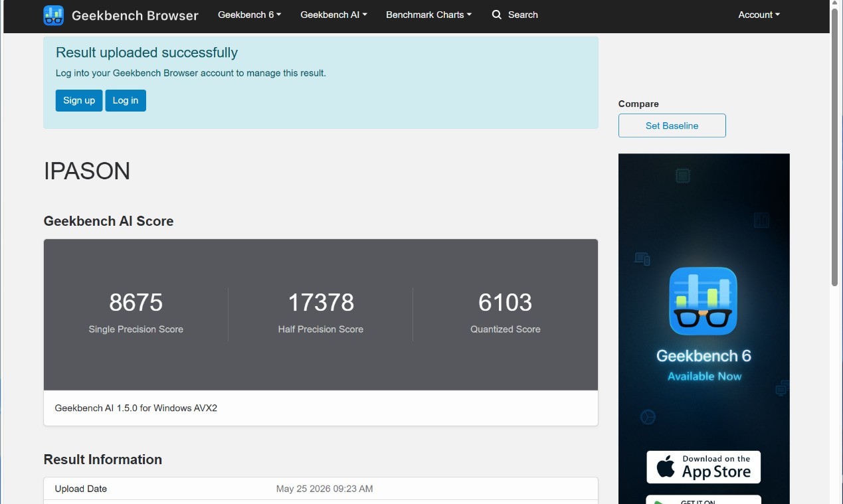The height and width of the screenshot is (504, 843).
Task: Click the Sign up button
Action: click(x=79, y=100)
